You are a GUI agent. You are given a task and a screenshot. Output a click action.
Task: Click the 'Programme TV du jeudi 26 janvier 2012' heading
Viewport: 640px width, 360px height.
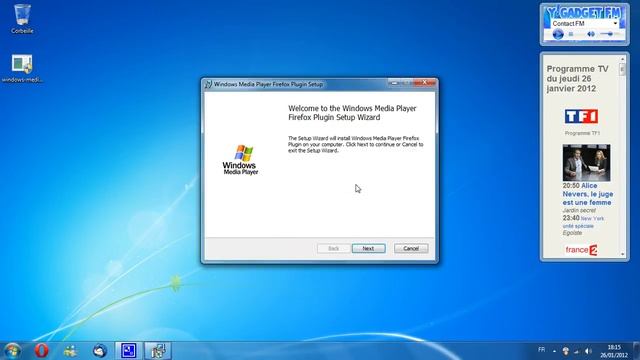pyautogui.click(x=578, y=78)
